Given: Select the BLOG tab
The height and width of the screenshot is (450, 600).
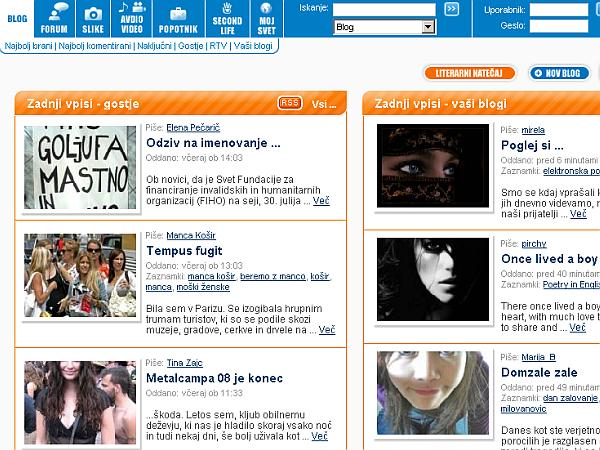Looking at the screenshot, I should [x=17, y=18].
